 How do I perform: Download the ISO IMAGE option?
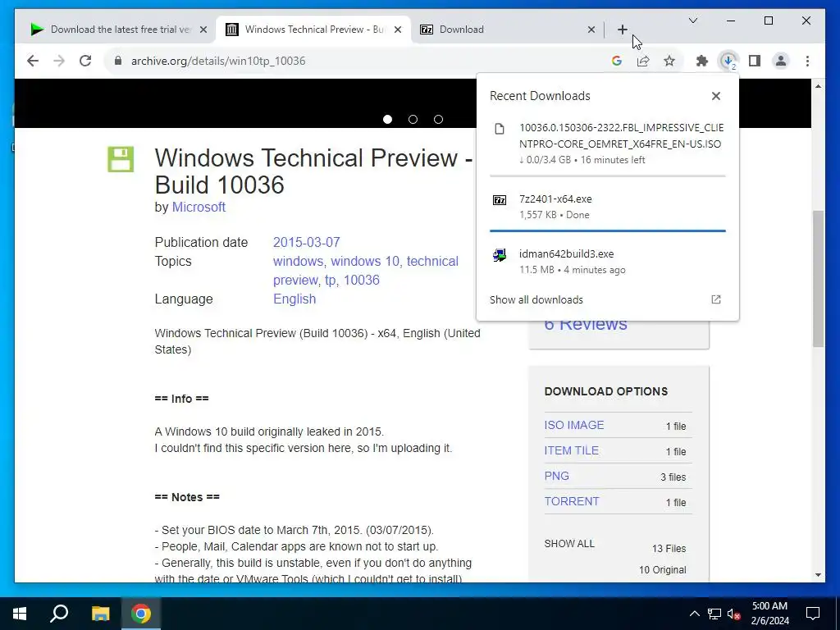tap(573, 425)
